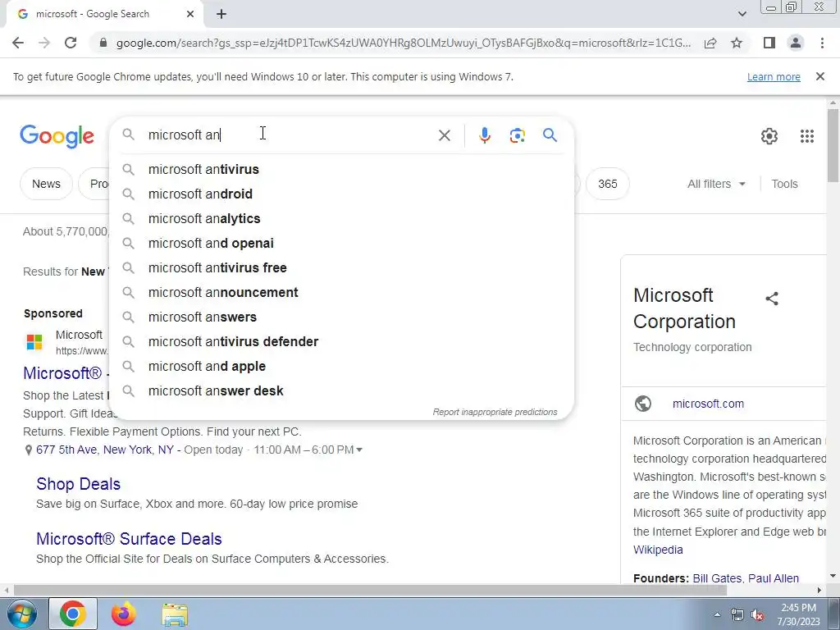Viewport: 840px width, 630px height.
Task: Click the voice search microphone icon
Action: [x=484, y=135]
